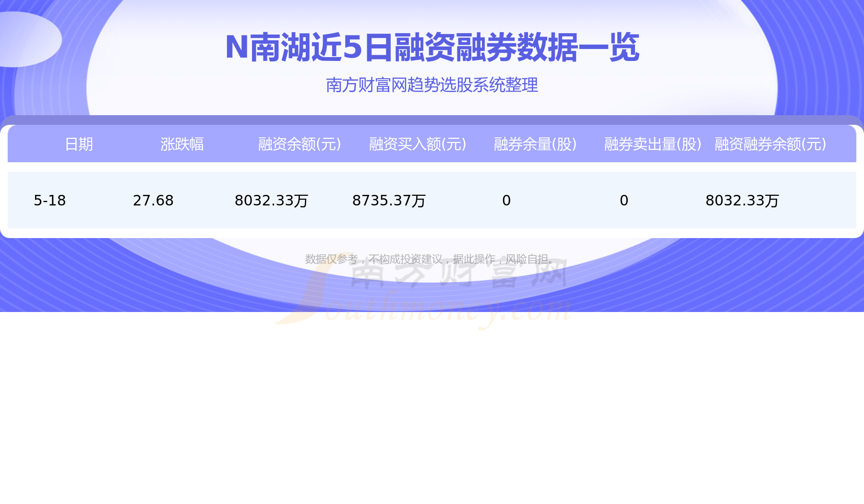Select the 涨跌幅 column header
Viewport: 864px width, 504px height.
tap(182, 144)
